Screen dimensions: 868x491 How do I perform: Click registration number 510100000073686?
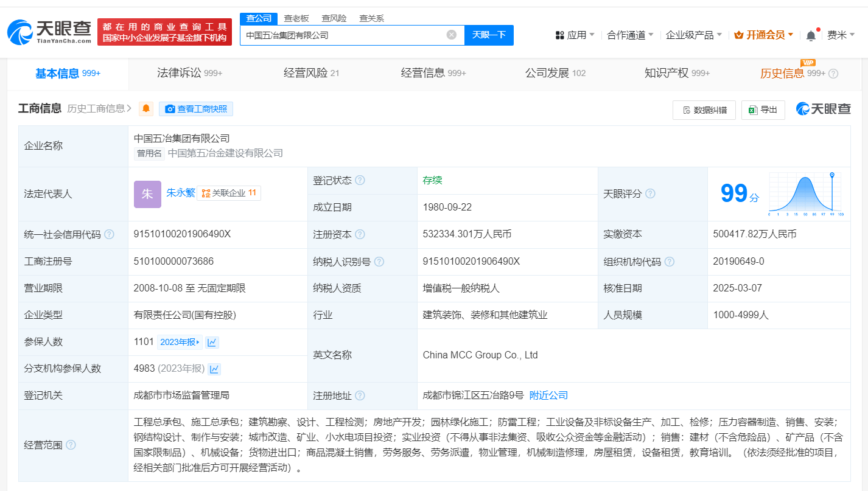tap(173, 262)
